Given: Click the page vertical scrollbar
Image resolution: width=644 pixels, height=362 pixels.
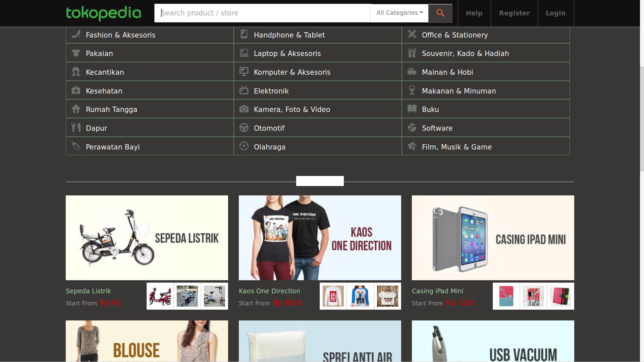Looking at the screenshot, I should click(642, 119).
